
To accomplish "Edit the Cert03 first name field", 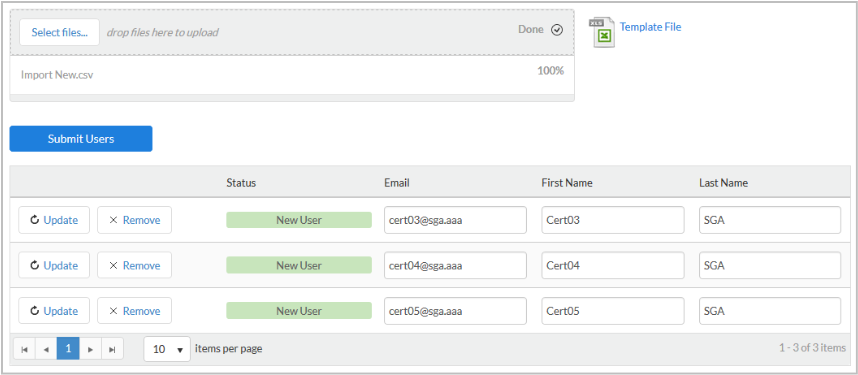I will [613, 220].
